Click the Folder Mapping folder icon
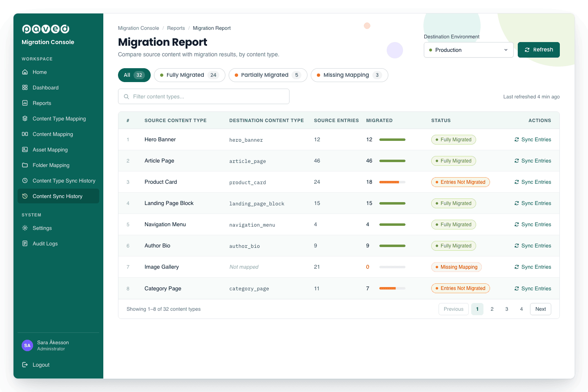 click(25, 165)
